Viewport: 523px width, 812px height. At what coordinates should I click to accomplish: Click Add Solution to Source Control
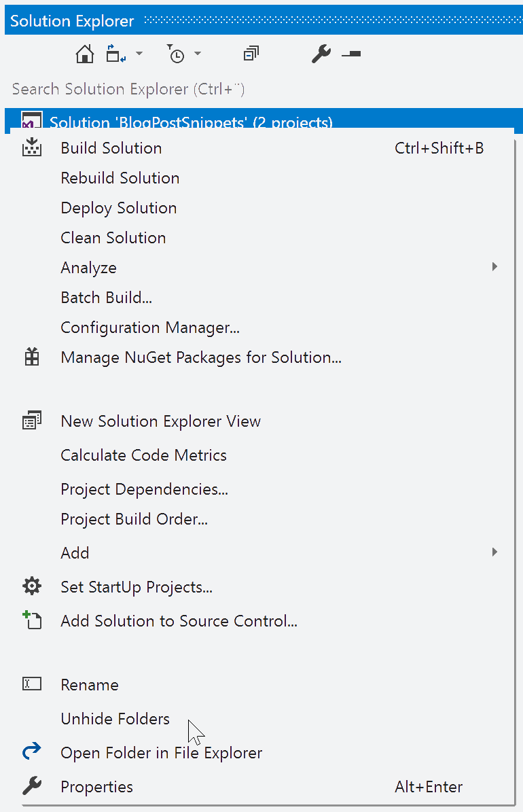[x=179, y=621]
